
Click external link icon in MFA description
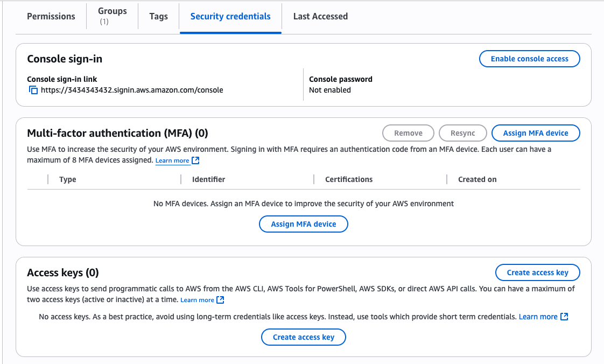pos(196,160)
